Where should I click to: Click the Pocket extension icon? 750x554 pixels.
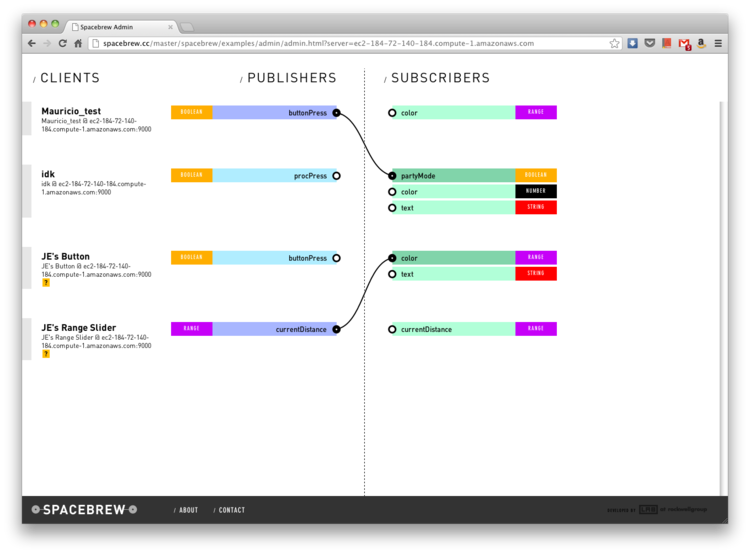pos(650,44)
